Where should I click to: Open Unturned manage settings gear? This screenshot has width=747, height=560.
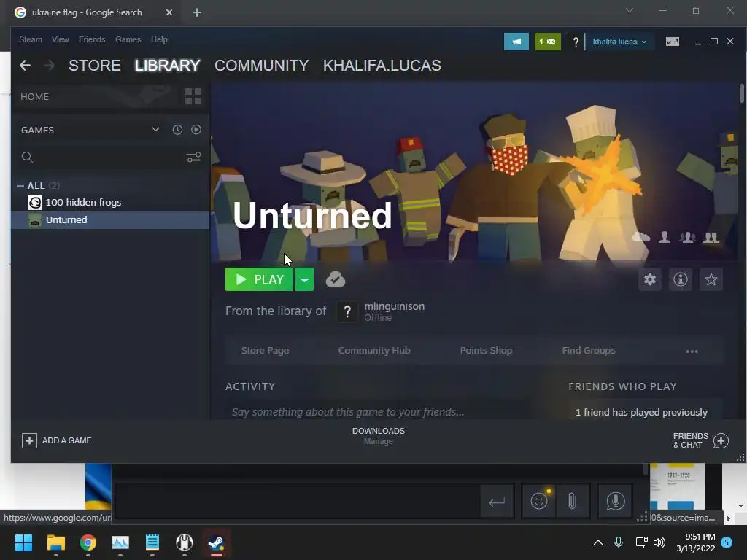650,279
